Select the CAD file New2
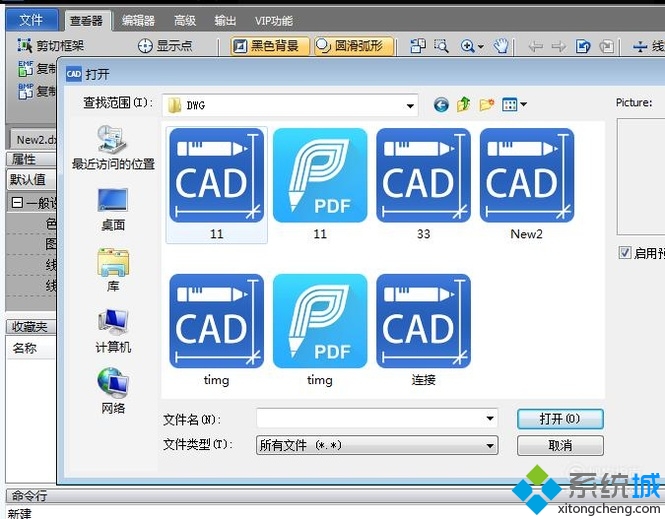The width and height of the screenshot is (665, 519). click(527, 185)
